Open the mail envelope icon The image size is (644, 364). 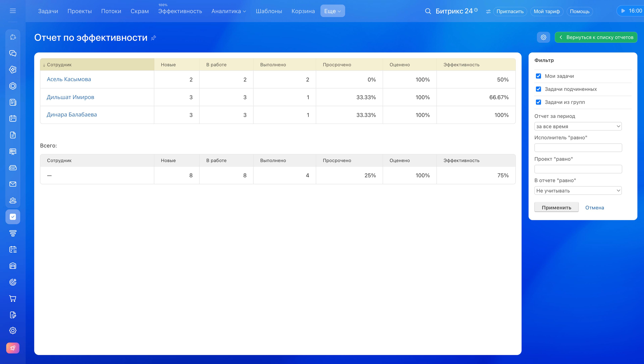pyautogui.click(x=13, y=184)
